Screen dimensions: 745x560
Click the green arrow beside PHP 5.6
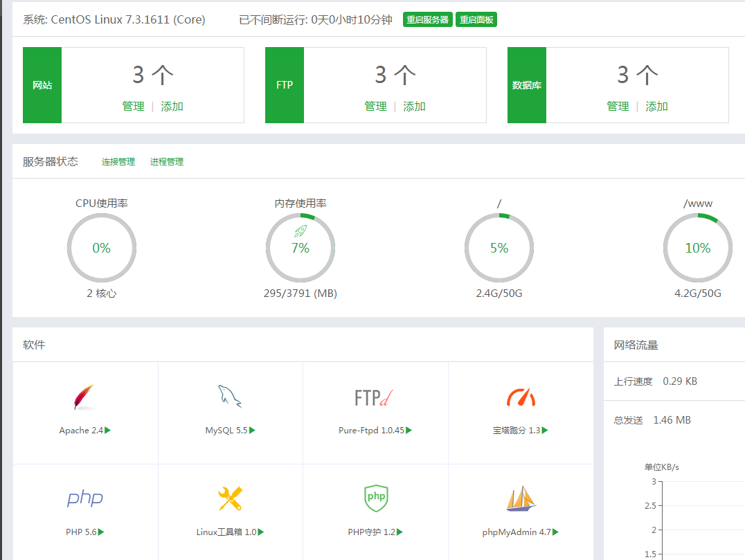click(101, 532)
